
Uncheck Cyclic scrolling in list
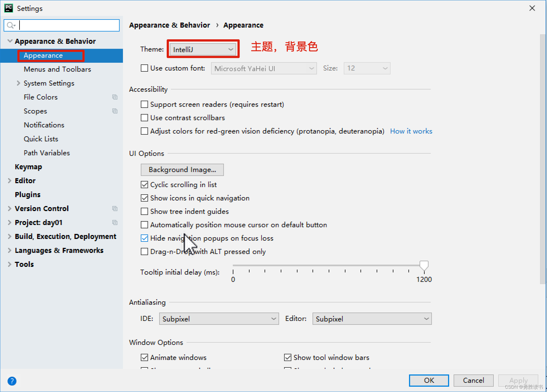point(144,185)
